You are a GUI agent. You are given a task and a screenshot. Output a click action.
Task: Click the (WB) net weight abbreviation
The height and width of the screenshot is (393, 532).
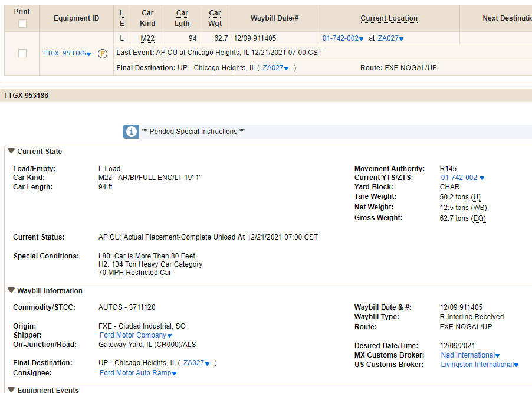pos(479,208)
